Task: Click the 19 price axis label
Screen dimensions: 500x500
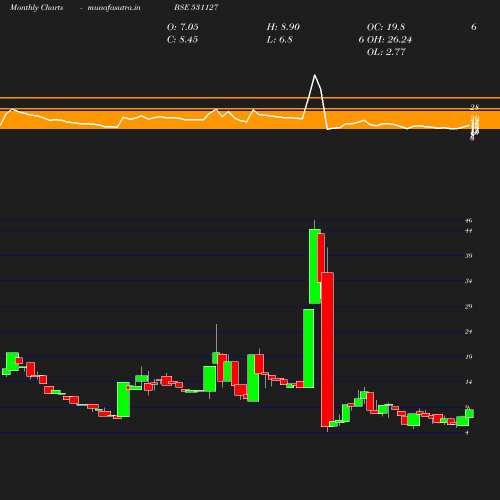Action: [x=469, y=357]
